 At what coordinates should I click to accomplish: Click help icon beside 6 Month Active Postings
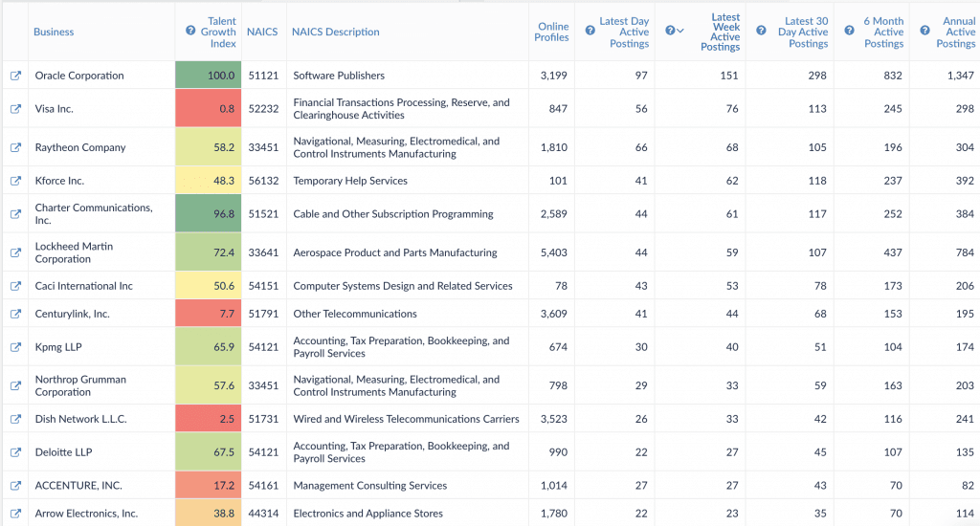(850, 31)
